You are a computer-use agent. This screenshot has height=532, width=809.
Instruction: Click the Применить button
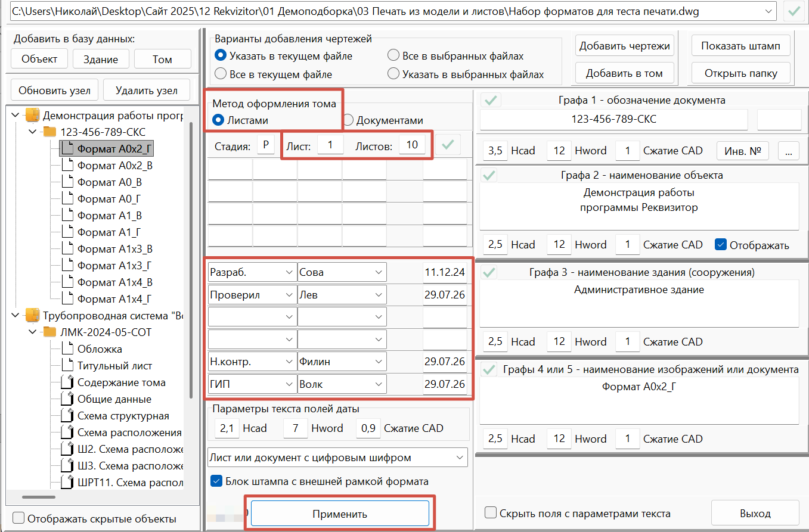(x=340, y=514)
